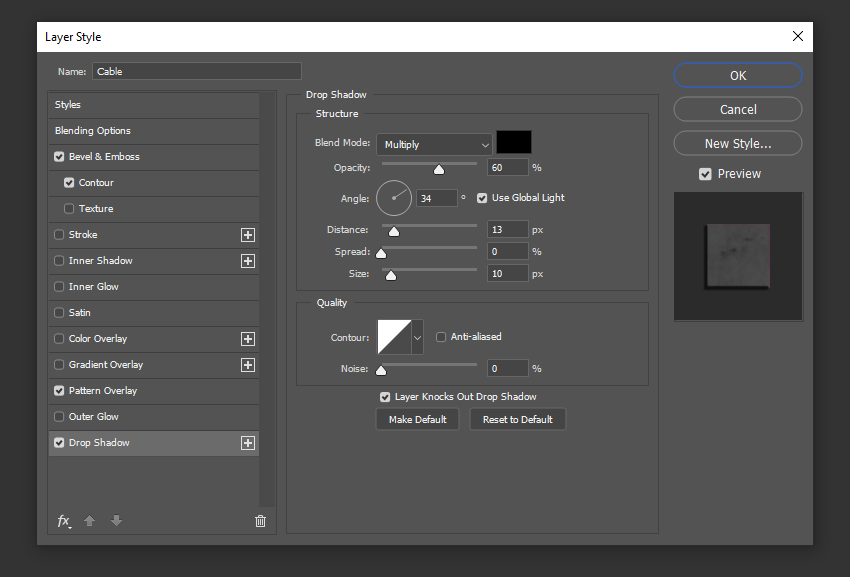Open Satin settings
850x577 pixels.
(x=80, y=313)
